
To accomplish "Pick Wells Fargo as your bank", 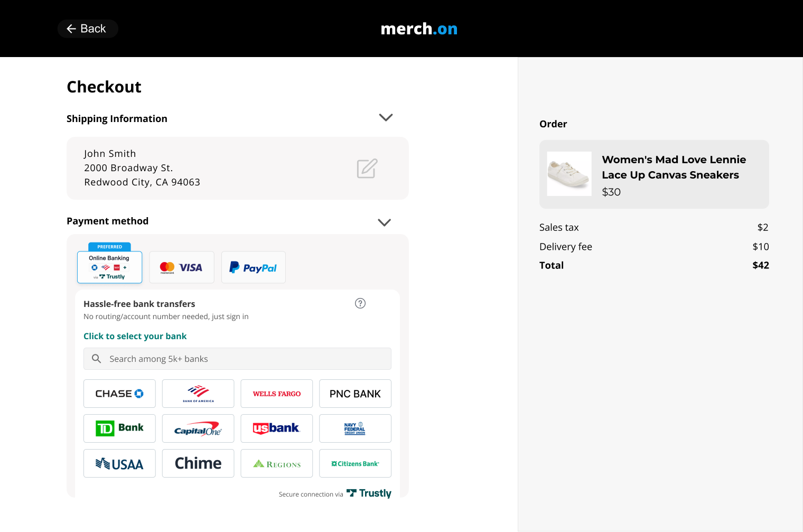I will click(x=277, y=394).
